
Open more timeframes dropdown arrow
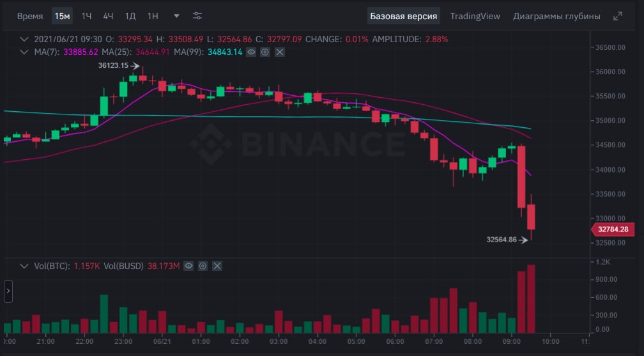coord(176,16)
